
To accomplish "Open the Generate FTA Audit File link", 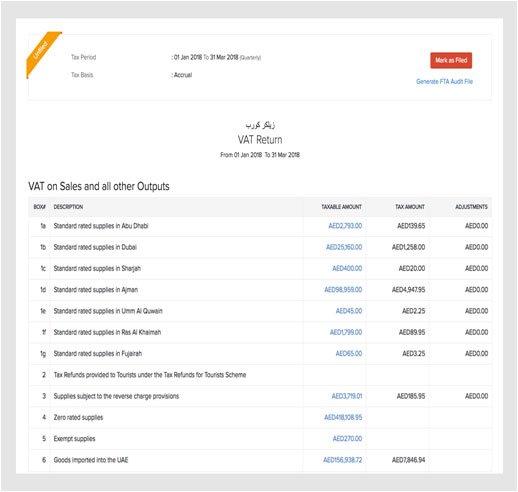I will (444, 81).
